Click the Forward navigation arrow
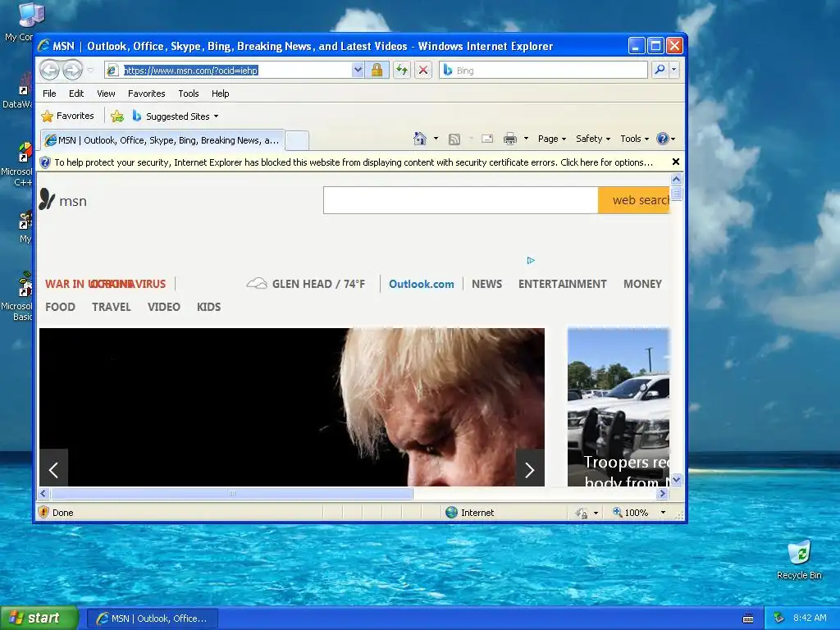This screenshot has height=630, width=840. pyautogui.click(x=72, y=70)
